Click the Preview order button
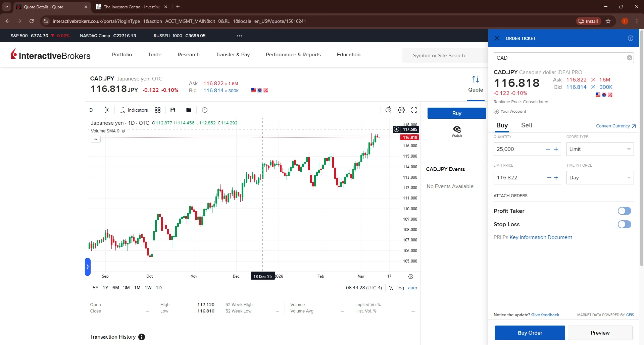 (600, 333)
